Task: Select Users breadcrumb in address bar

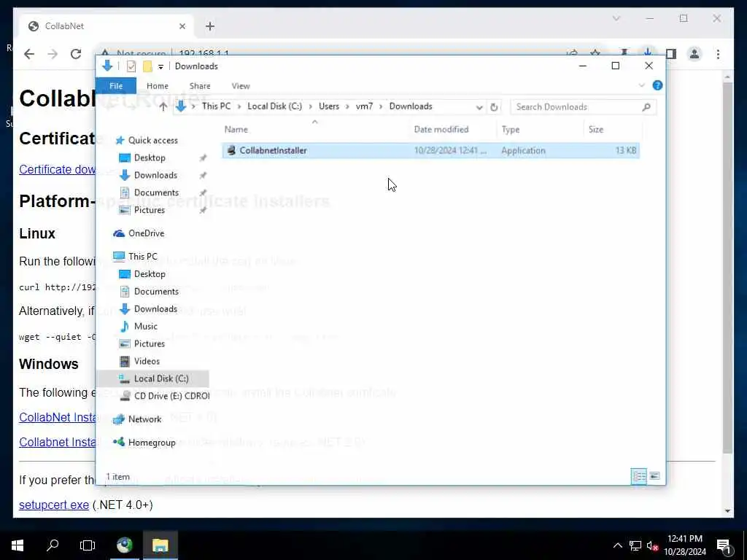Action: click(329, 106)
